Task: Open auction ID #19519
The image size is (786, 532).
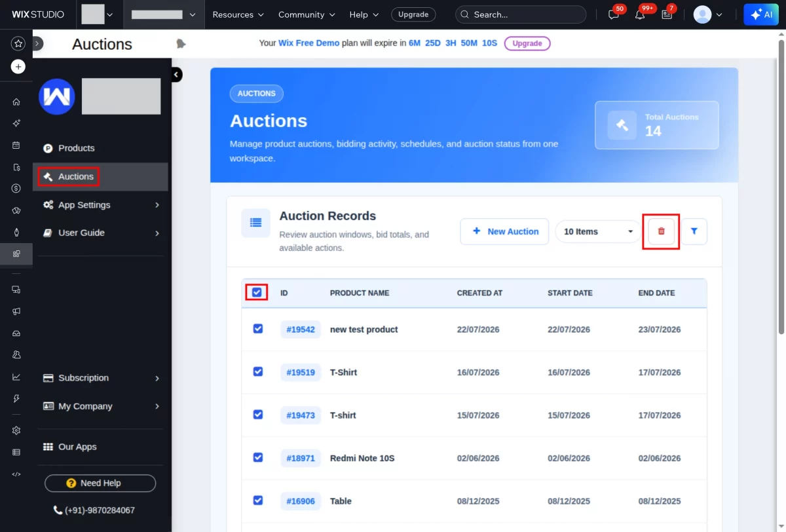Action: coord(301,372)
